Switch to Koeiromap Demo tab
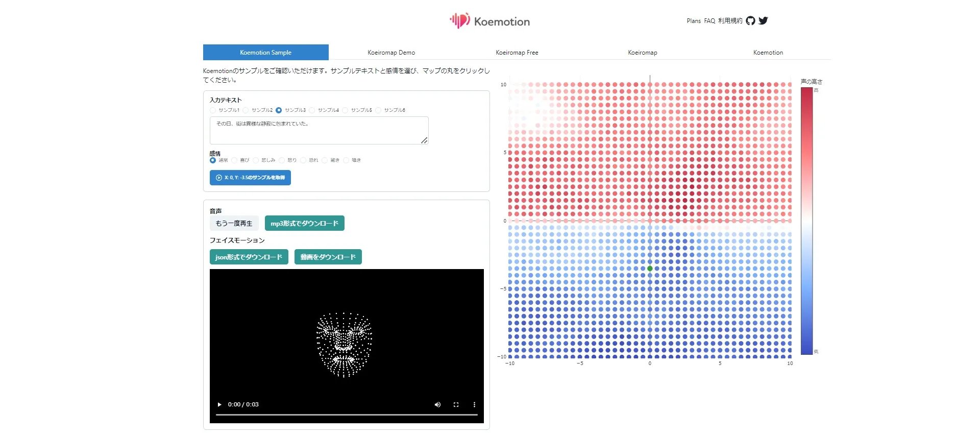The height and width of the screenshot is (436, 980). (391, 52)
